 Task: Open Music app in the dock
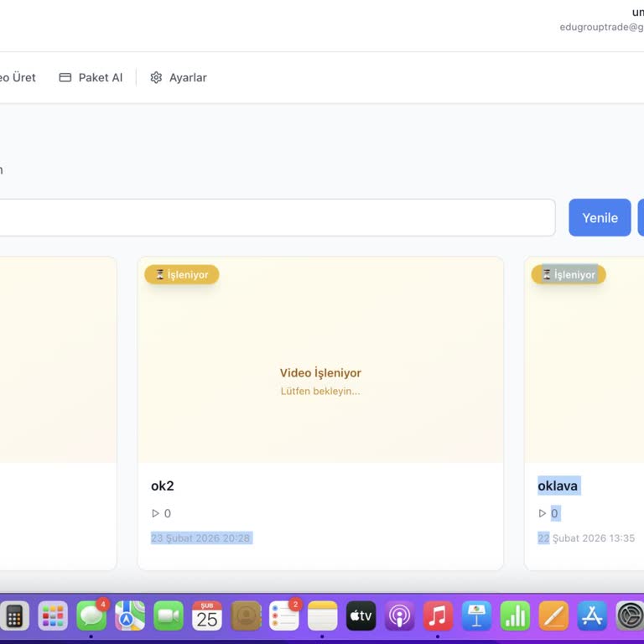(438, 615)
